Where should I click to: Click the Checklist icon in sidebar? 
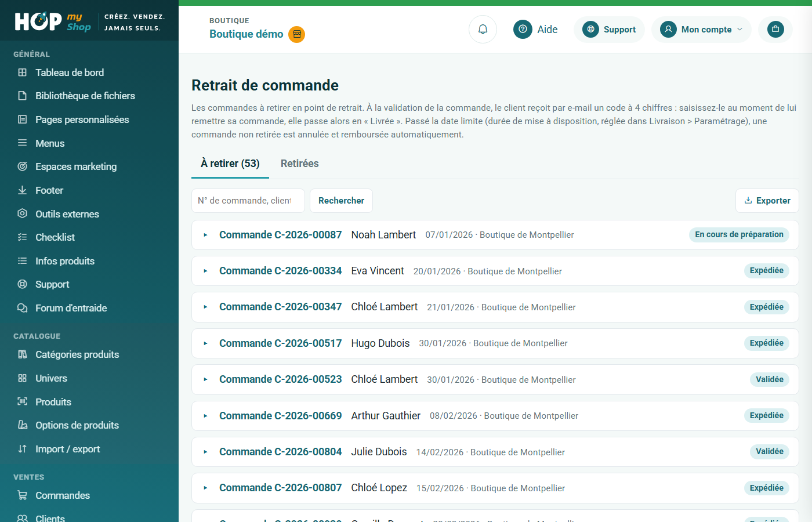pos(23,237)
